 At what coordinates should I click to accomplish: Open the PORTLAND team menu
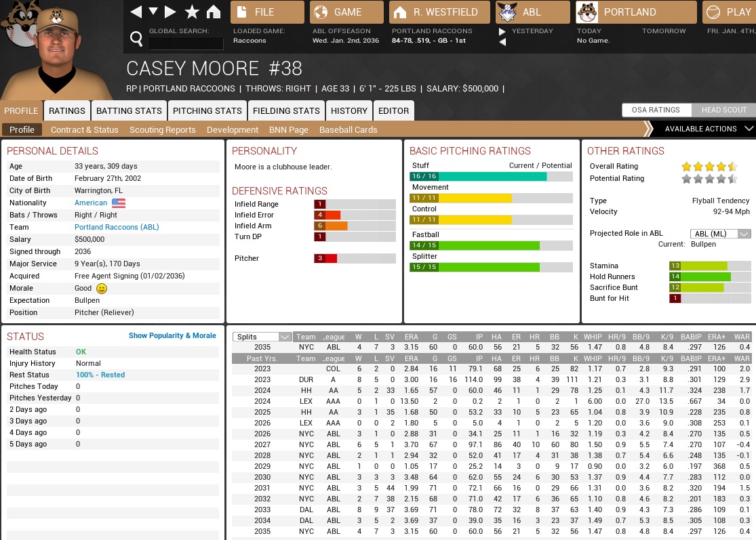pos(635,12)
